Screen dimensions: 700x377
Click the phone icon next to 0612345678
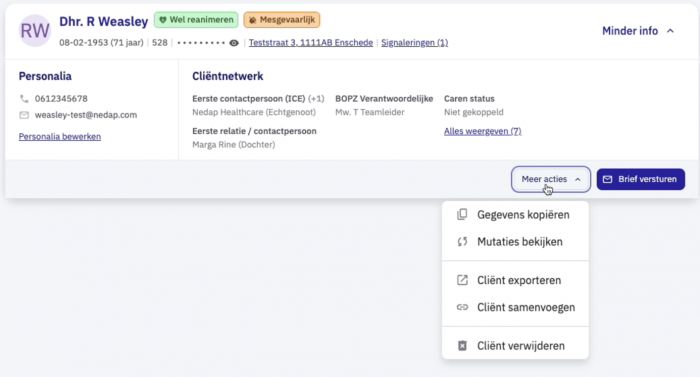tap(24, 99)
